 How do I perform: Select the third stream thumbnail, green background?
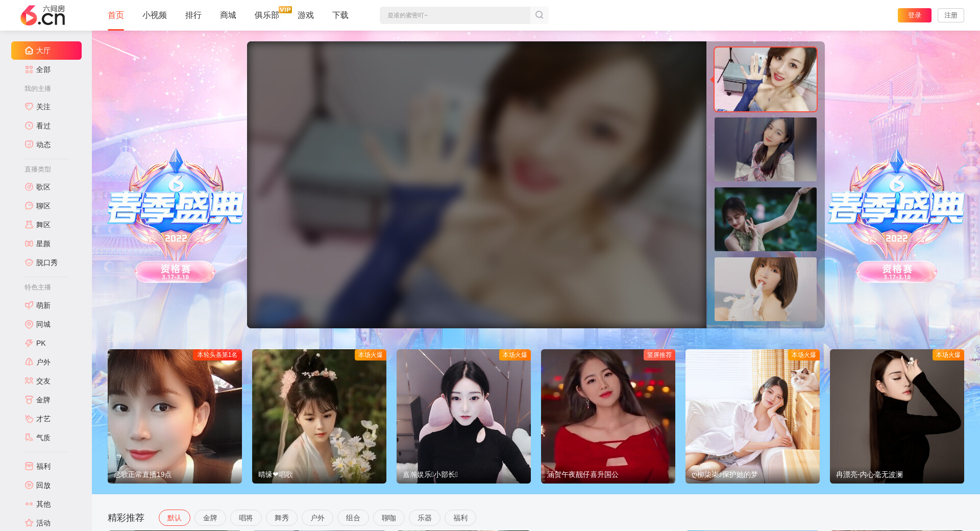766,220
